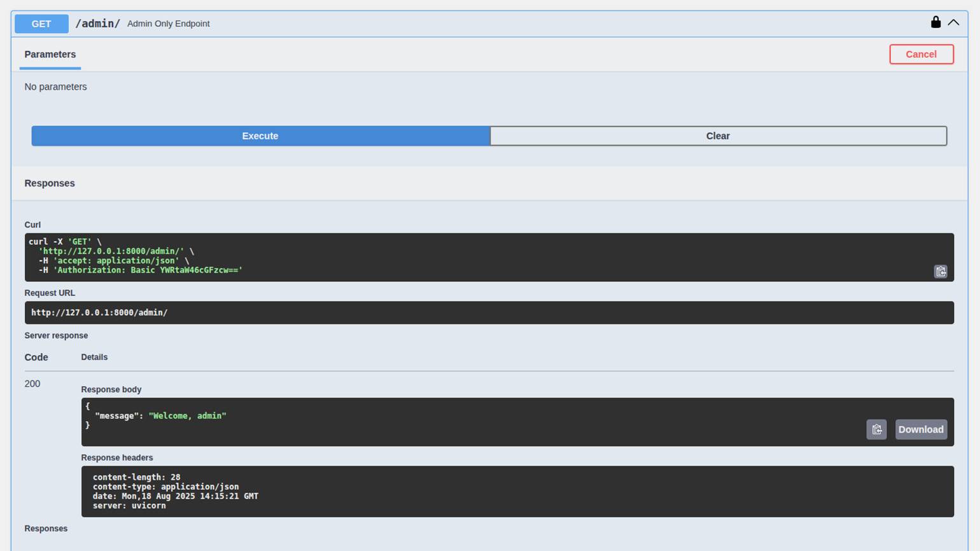Click the 200 status code
This screenshot has height=551, width=980.
32,384
